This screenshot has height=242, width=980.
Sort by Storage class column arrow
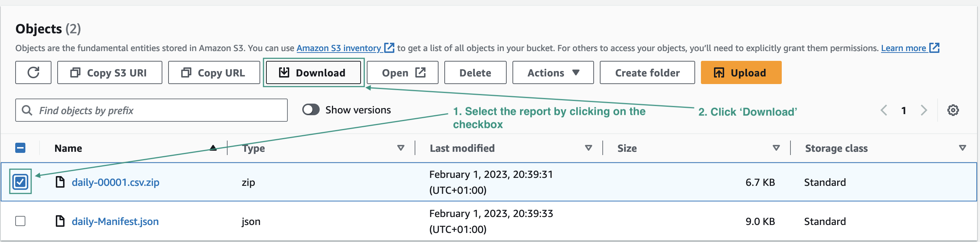(963, 148)
